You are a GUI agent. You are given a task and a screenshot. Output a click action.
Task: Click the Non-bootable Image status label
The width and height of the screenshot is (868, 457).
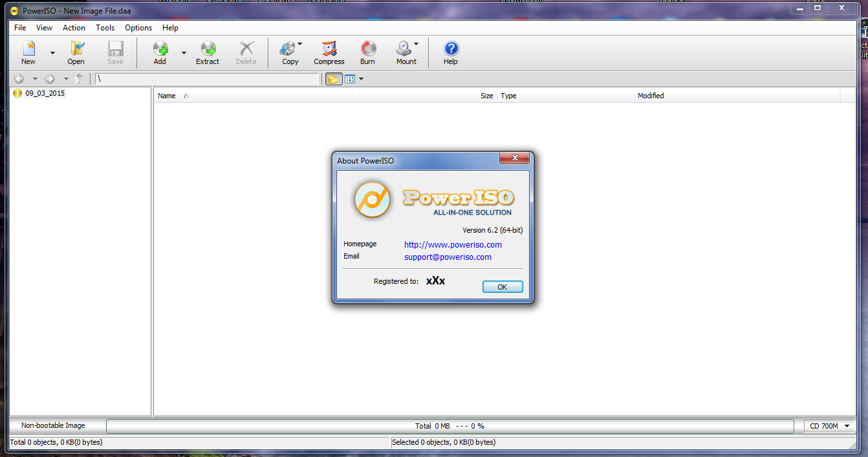point(53,425)
